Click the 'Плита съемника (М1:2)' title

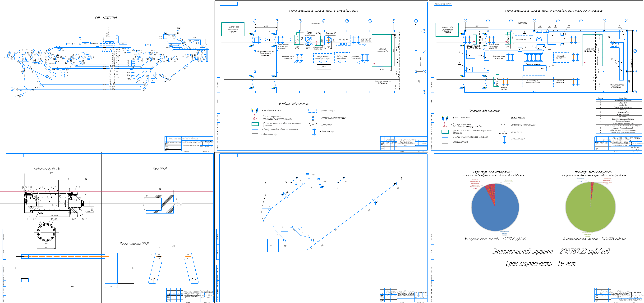134,244
